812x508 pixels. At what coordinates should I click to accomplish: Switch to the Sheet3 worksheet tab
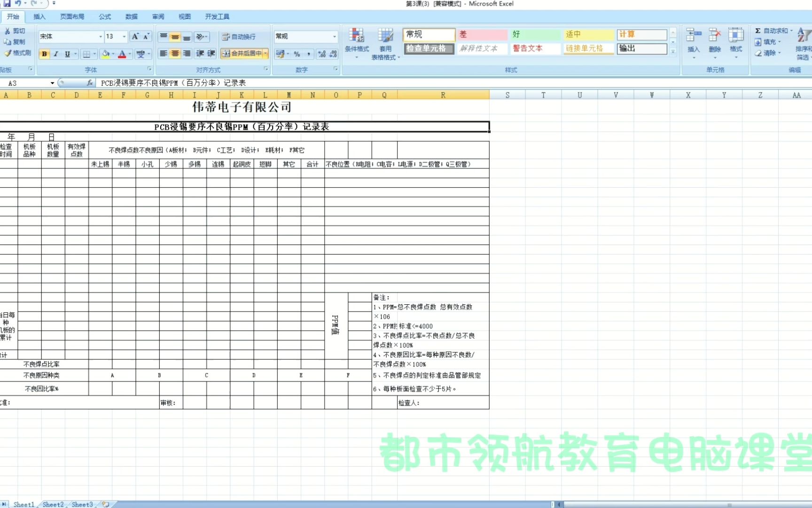(82, 504)
